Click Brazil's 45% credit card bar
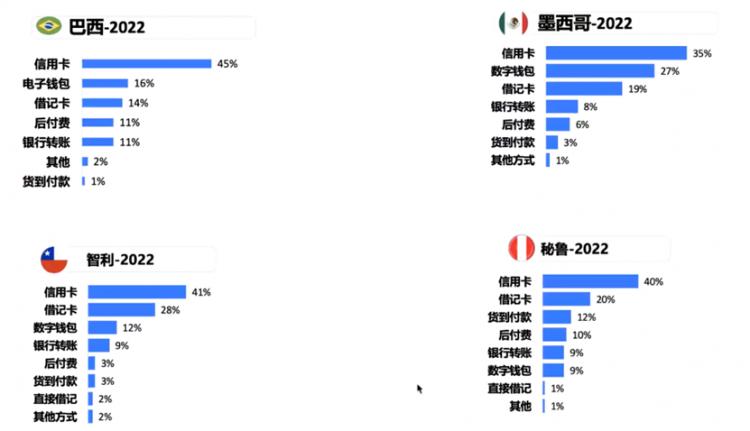This screenshot has height=431, width=750. tap(146, 64)
